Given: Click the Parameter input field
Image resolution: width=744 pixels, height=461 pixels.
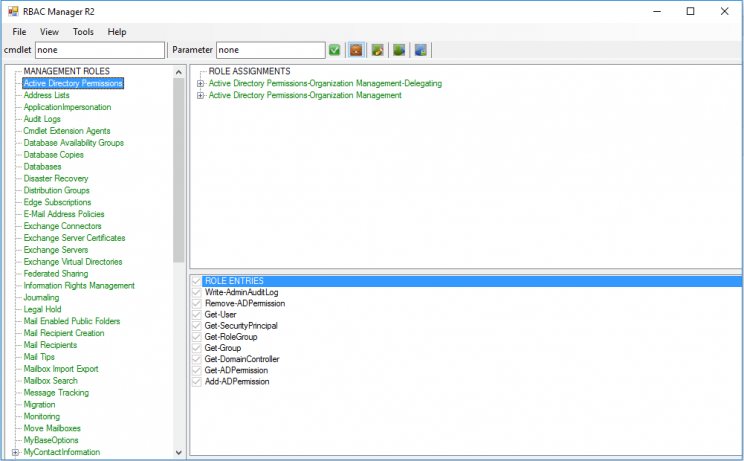Looking at the screenshot, I should click(270, 50).
